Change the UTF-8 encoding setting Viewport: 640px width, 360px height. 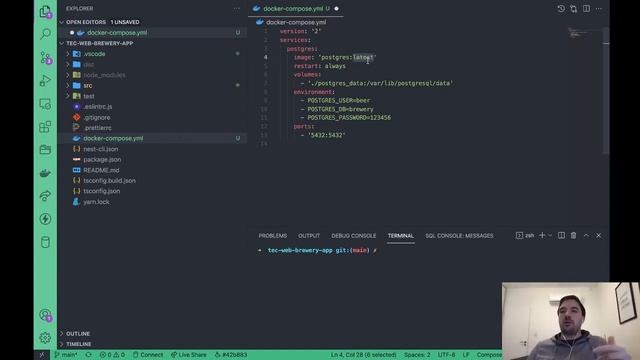(x=446, y=355)
